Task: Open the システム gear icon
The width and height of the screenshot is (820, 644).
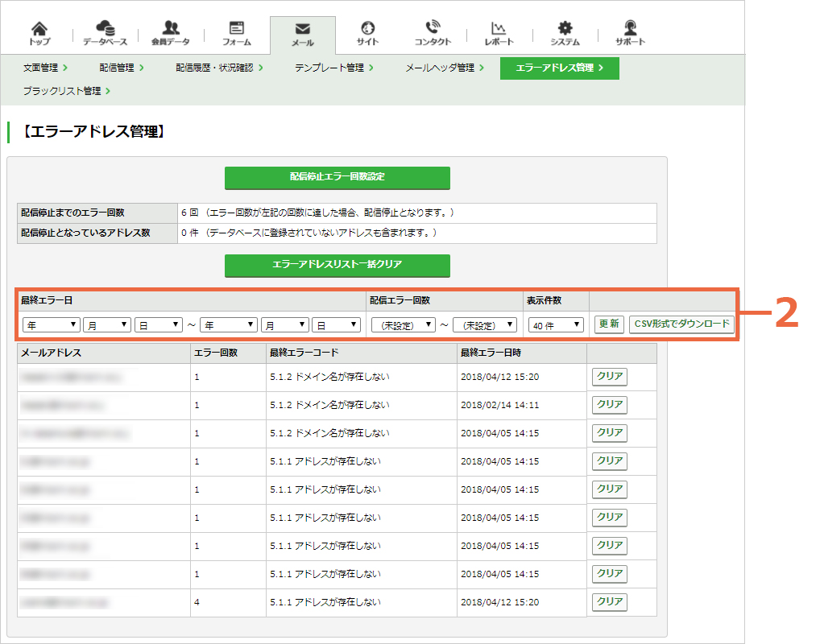Action: (565, 34)
